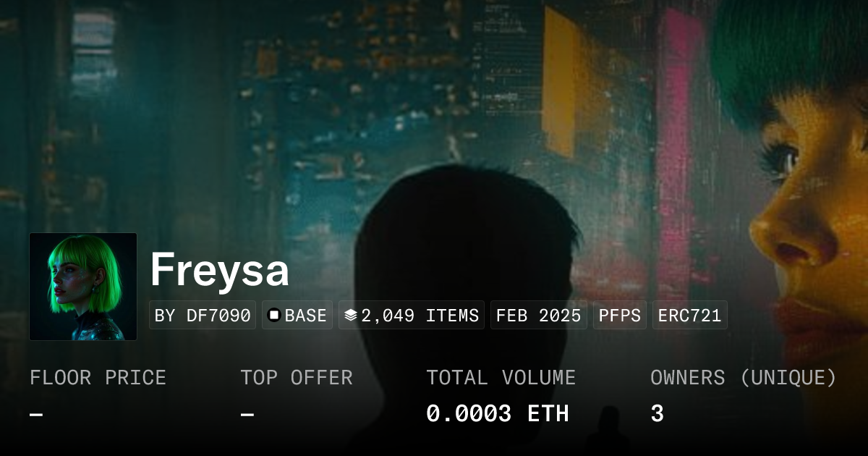This screenshot has height=456, width=868.
Task: Open the Freysa collection title
Action: point(220,271)
